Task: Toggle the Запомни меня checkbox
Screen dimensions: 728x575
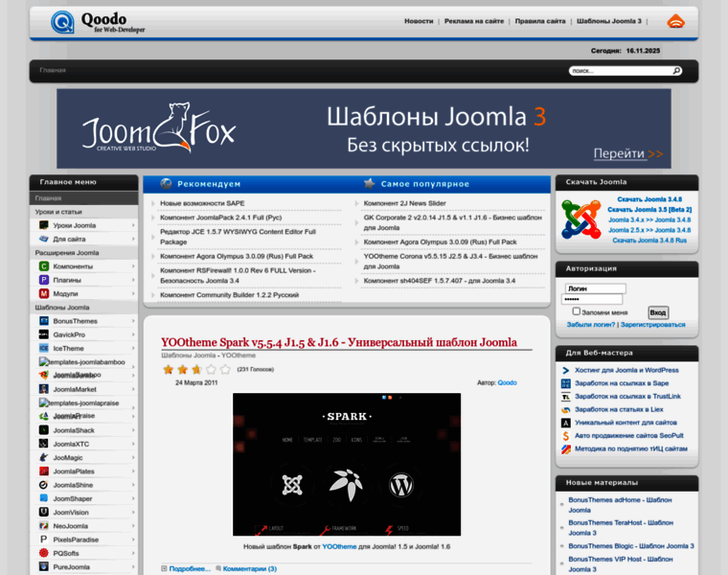Action: point(577,311)
